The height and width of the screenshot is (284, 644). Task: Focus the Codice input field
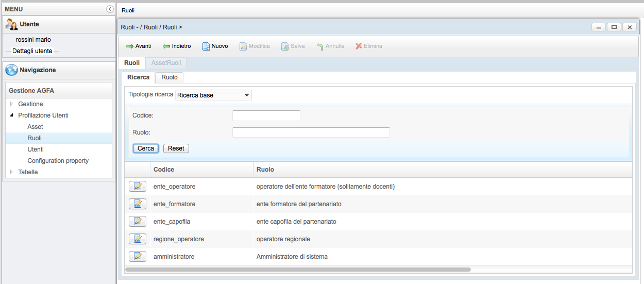point(266,115)
